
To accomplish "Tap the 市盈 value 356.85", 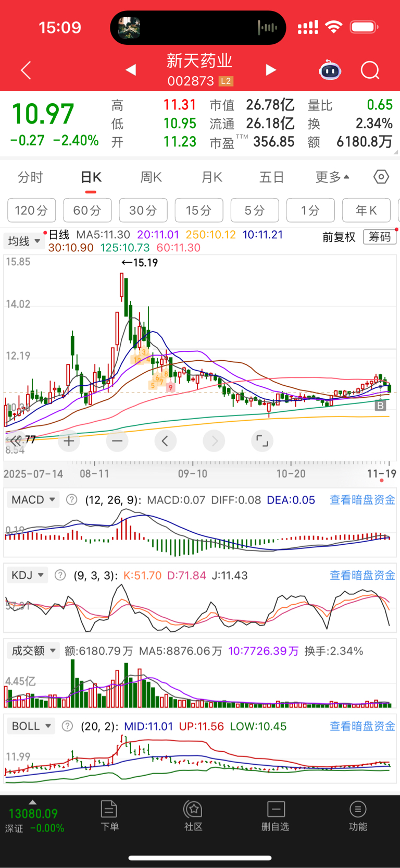I will (274, 142).
